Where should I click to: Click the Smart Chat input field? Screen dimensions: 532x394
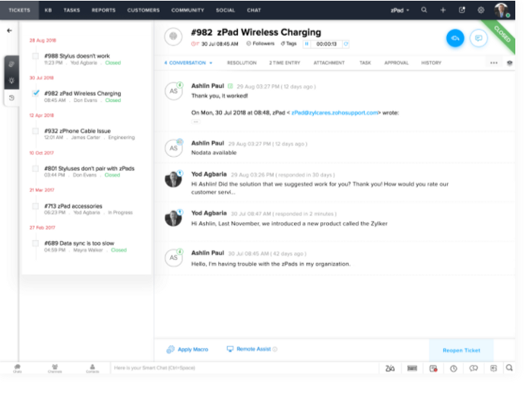point(243,368)
